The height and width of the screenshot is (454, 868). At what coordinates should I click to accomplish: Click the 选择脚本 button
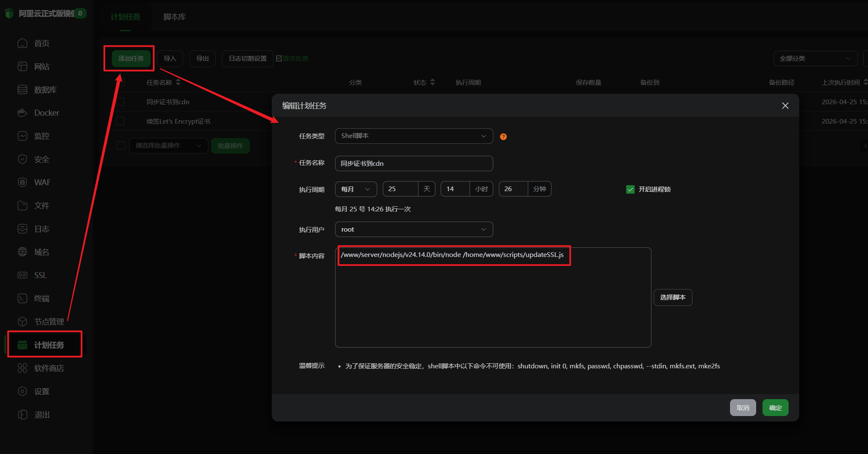[672, 297]
